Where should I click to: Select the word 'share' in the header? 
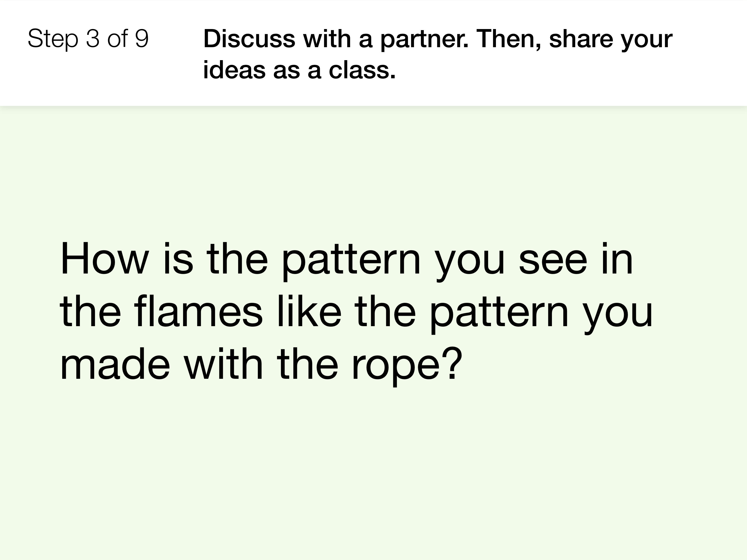(x=581, y=39)
